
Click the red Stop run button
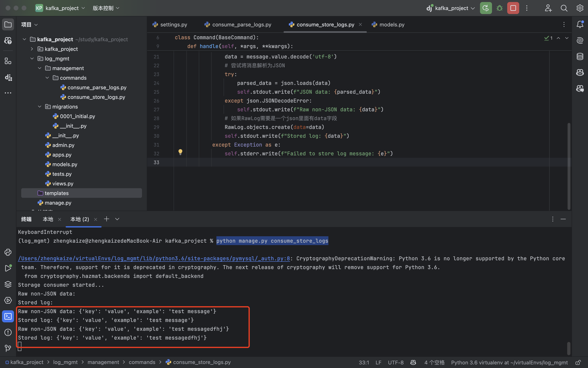pyautogui.click(x=513, y=8)
